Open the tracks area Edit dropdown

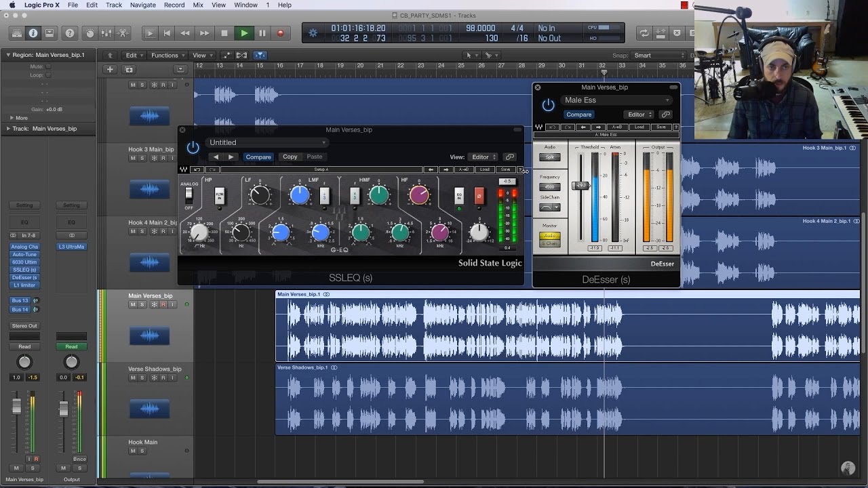click(x=134, y=56)
